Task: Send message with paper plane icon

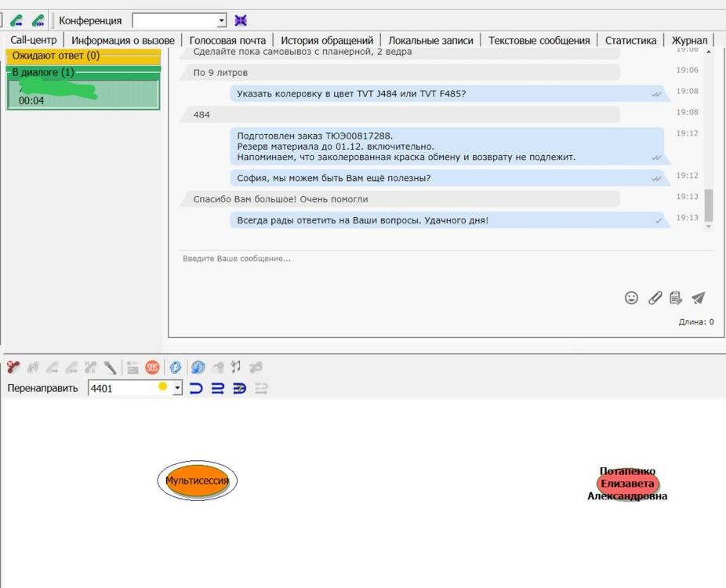Action: [x=698, y=298]
